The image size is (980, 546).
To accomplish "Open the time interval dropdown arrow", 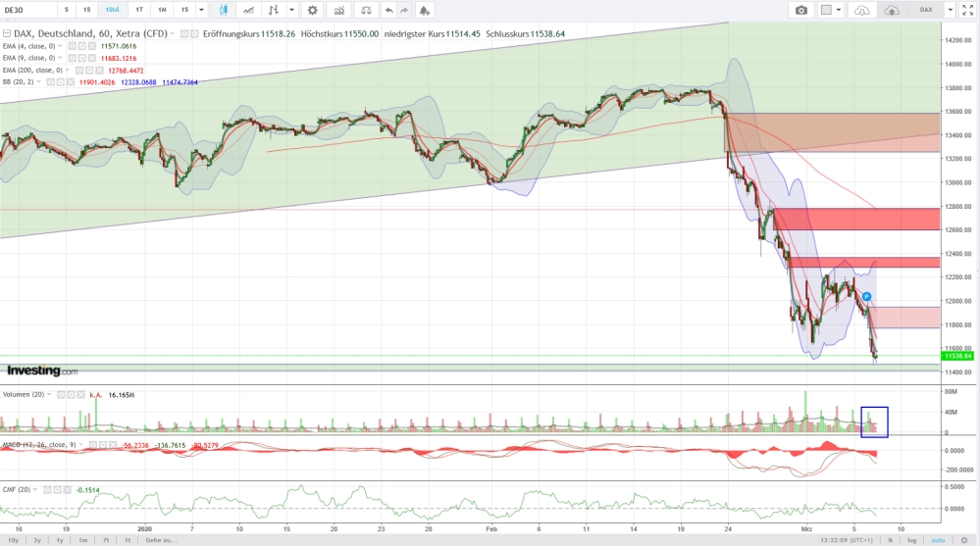I will [201, 10].
